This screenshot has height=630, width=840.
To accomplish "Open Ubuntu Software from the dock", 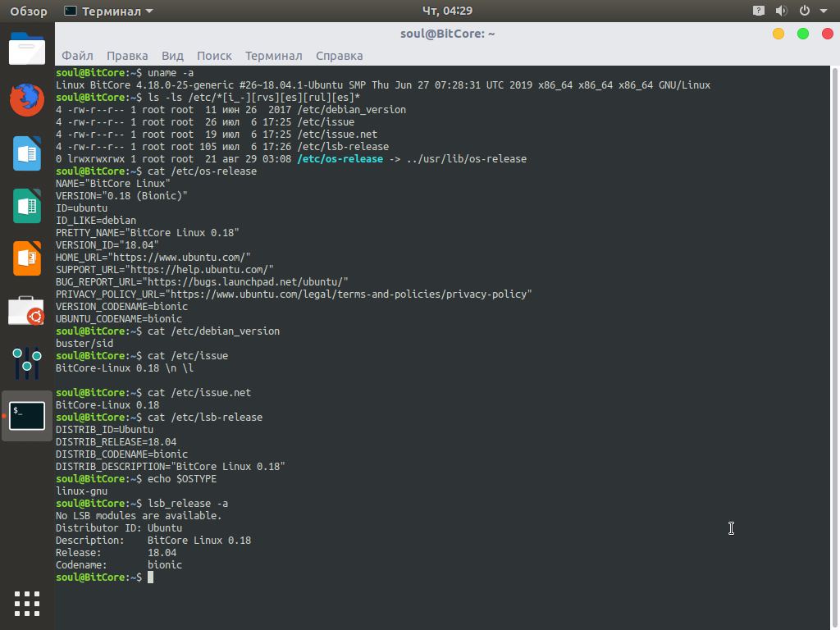I will point(27,311).
